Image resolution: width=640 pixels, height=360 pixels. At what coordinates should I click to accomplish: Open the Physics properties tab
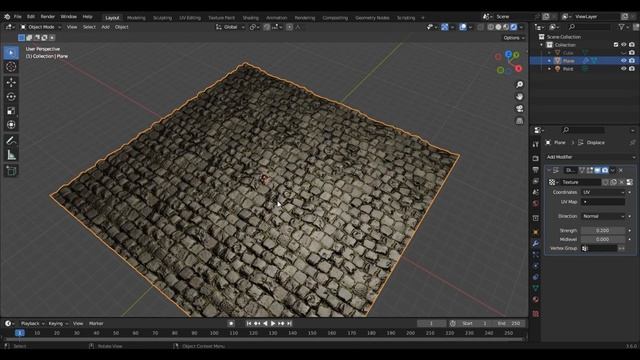pos(536,266)
